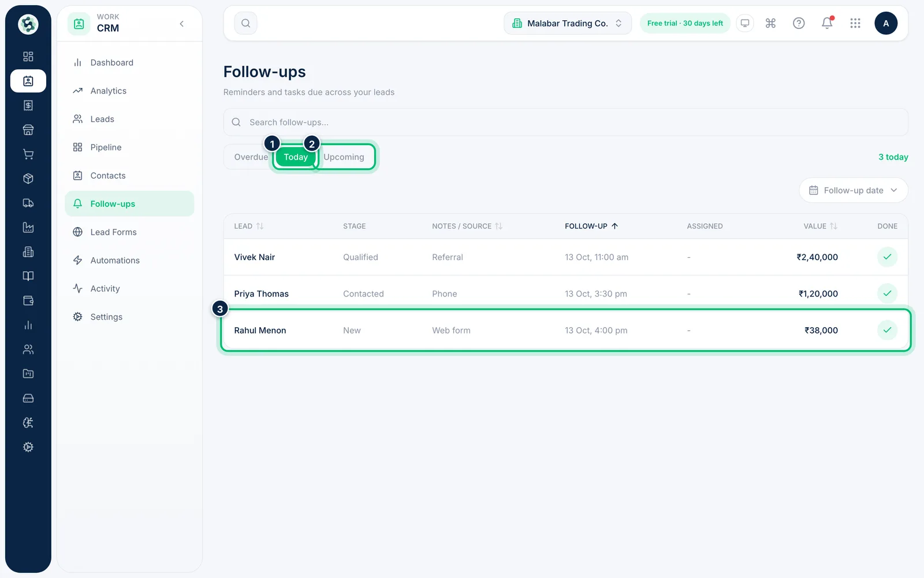Switch to the Upcoming tab
This screenshot has width=924, height=578.
coord(344,157)
